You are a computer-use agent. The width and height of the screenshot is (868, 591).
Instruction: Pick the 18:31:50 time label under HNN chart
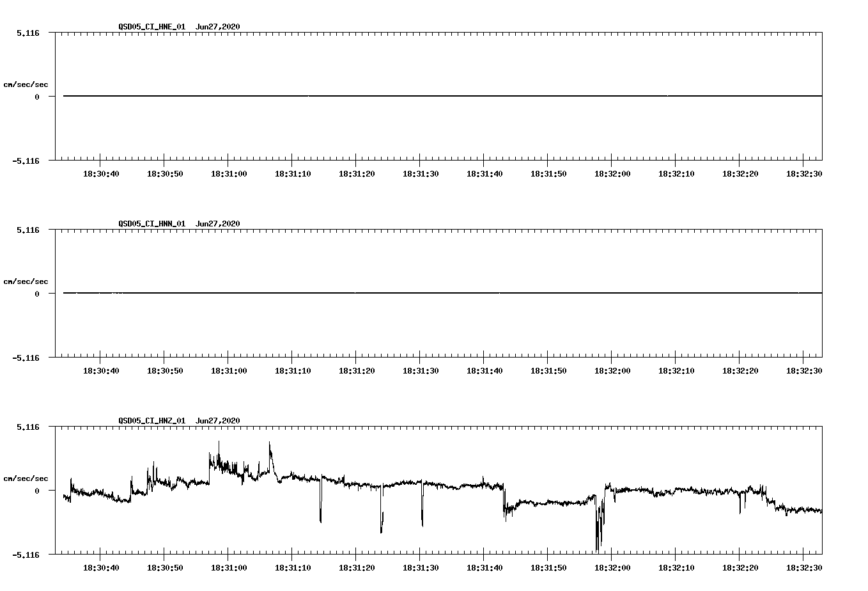pos(548,371)
